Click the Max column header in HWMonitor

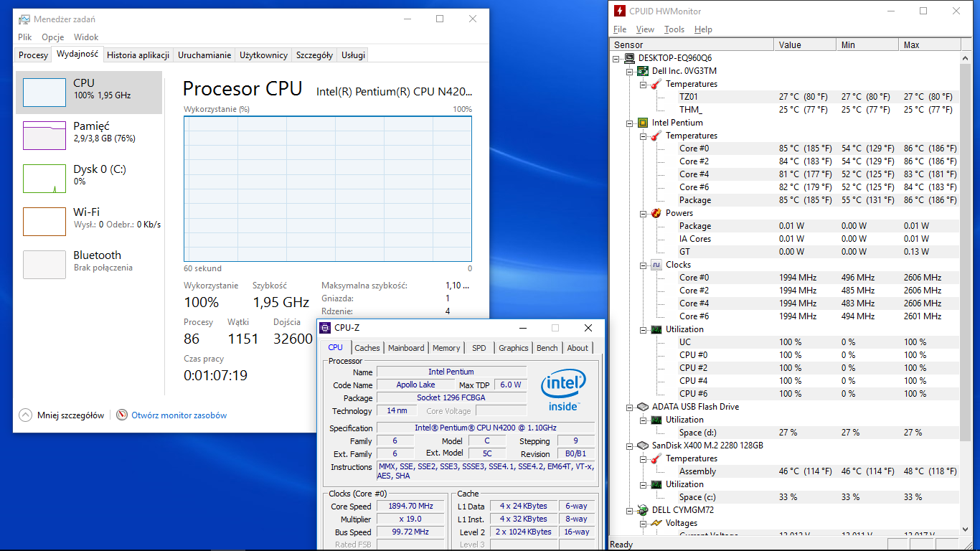point(930,45)
